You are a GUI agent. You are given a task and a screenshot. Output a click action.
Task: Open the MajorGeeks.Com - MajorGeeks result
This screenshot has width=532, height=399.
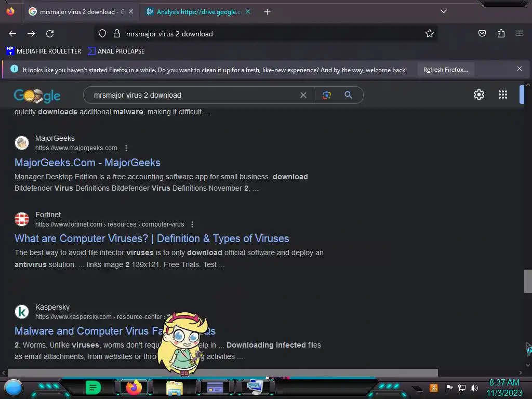tap(87, 163)
